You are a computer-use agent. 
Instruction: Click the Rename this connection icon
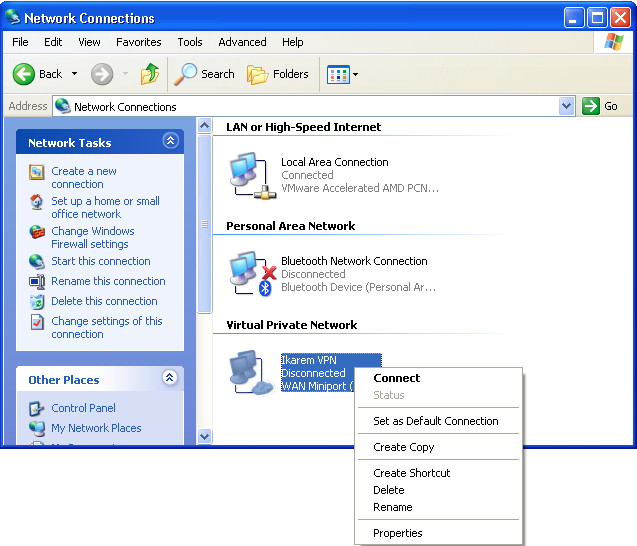coord(37,282)
